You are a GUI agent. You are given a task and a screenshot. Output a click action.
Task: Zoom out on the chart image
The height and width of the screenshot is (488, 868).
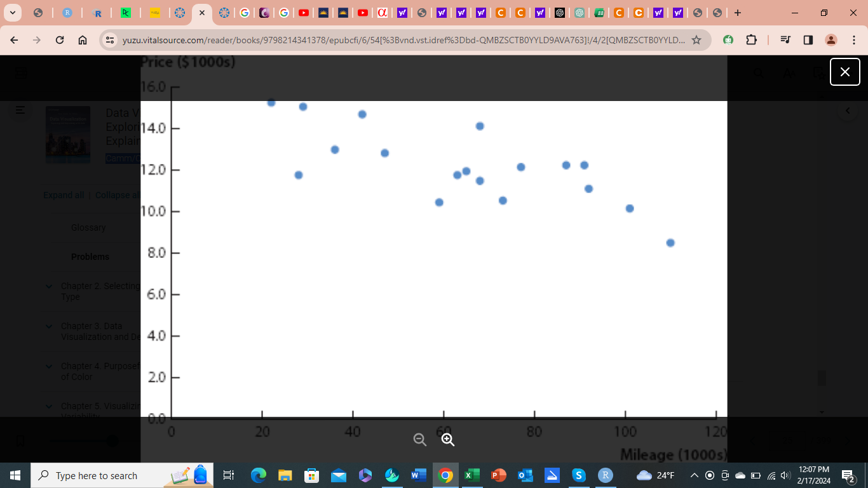(419, 439)
